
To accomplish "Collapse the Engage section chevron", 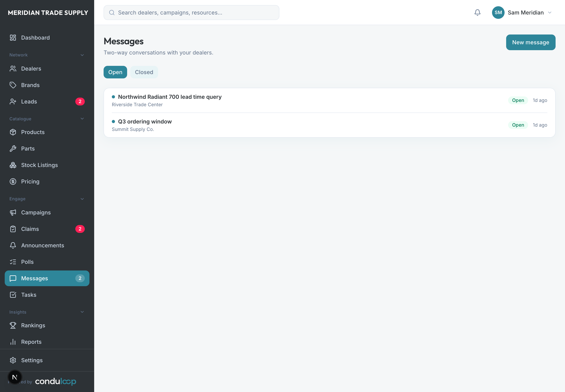I will (x=82, y=199).
